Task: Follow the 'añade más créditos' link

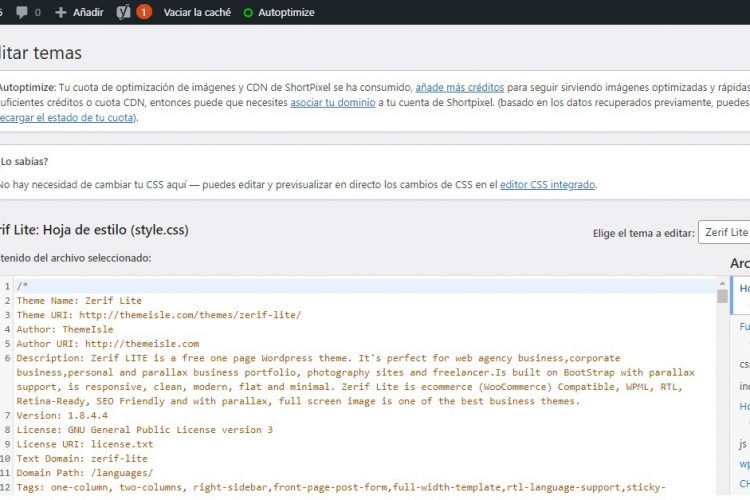Action: (460, 88)
